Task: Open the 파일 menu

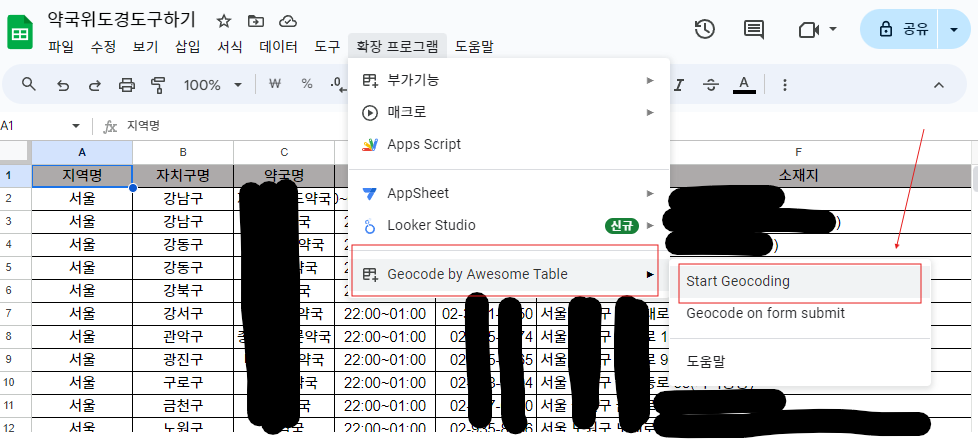Action: pos(61,46)
